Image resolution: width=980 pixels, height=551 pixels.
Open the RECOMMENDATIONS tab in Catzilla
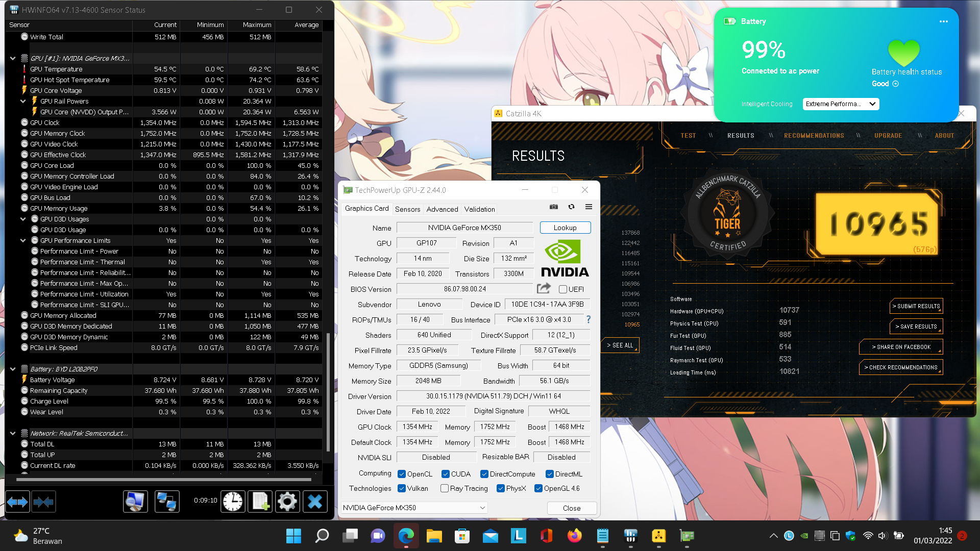(x=814, y=136)
